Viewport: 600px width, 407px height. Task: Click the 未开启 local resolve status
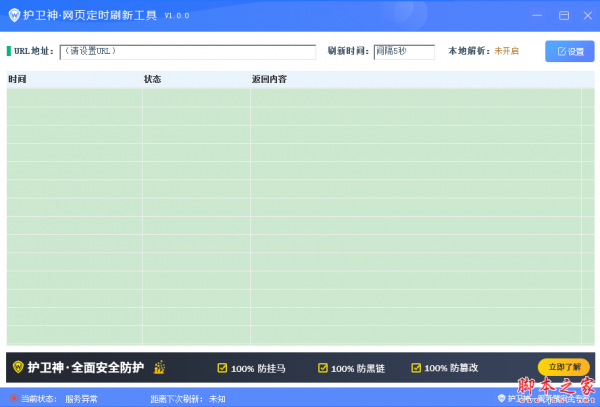coord(506,51)
